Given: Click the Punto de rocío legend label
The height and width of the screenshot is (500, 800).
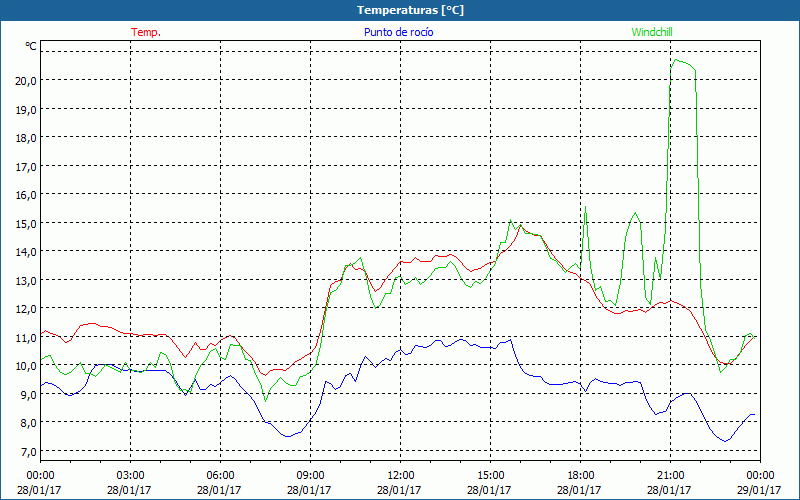Looking at the screenshot, I should (398, 32).
